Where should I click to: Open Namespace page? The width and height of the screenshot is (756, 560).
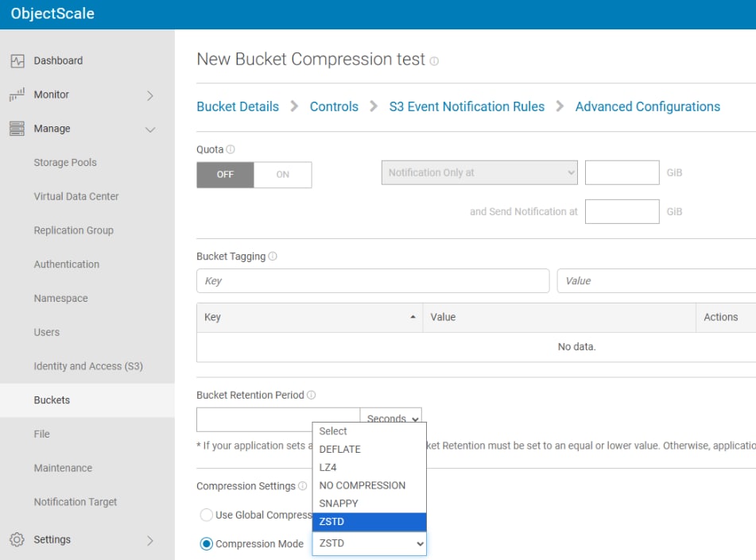click(60, 299)
